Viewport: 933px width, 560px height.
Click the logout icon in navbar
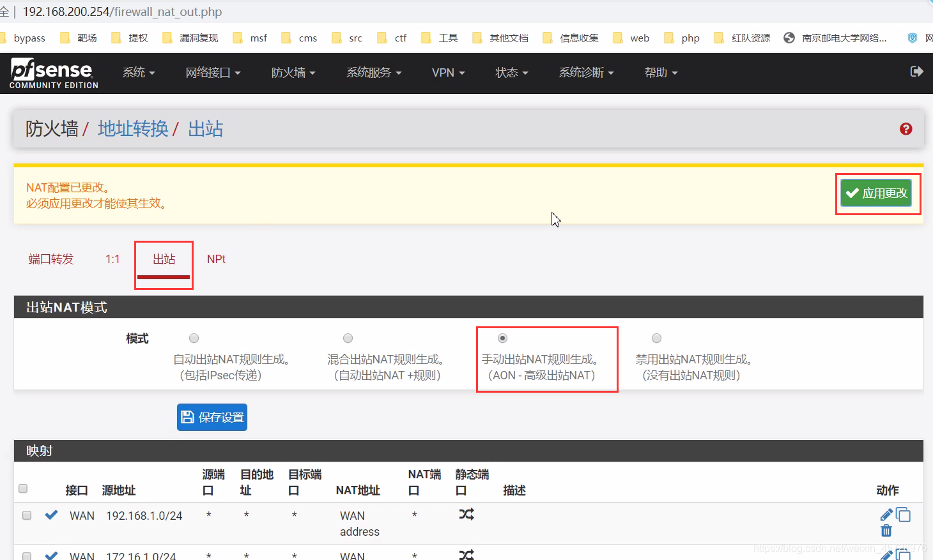[x=917, y=72]
